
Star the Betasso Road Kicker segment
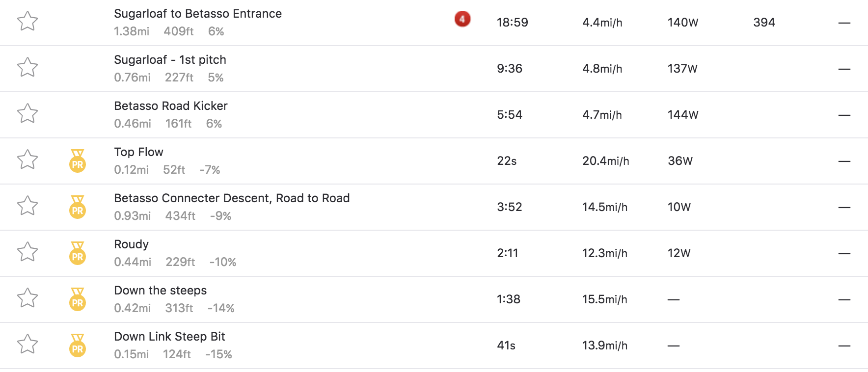click(27, 113)
